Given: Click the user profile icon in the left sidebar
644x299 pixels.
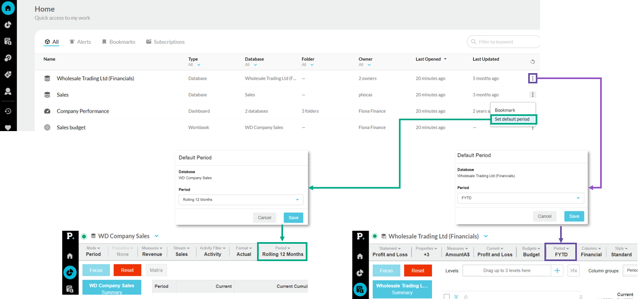Looking at the screenshot, I should tap(8, 92).
